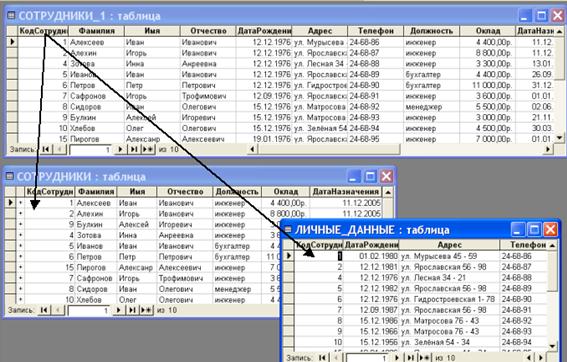Select Фамилия column header in СОТРУДНИКИ_1
This screenshot has height=362, width=567.
tap(97, 31)
